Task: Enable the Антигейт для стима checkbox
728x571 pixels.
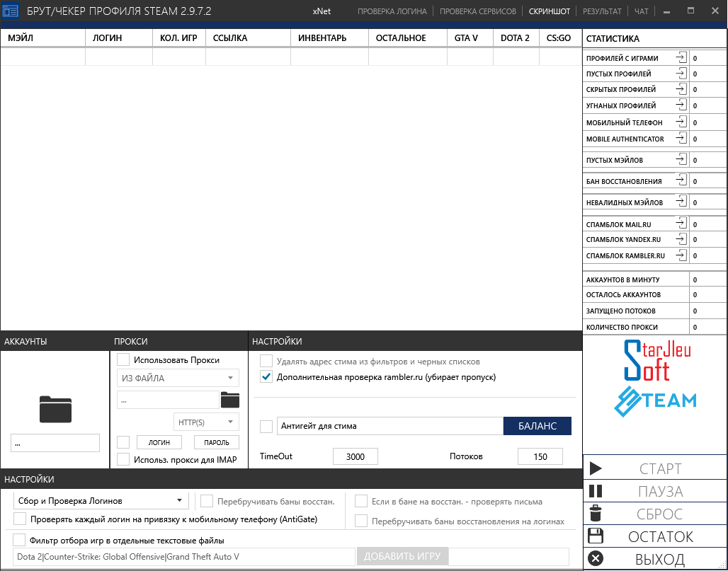Action: (266, 426)
